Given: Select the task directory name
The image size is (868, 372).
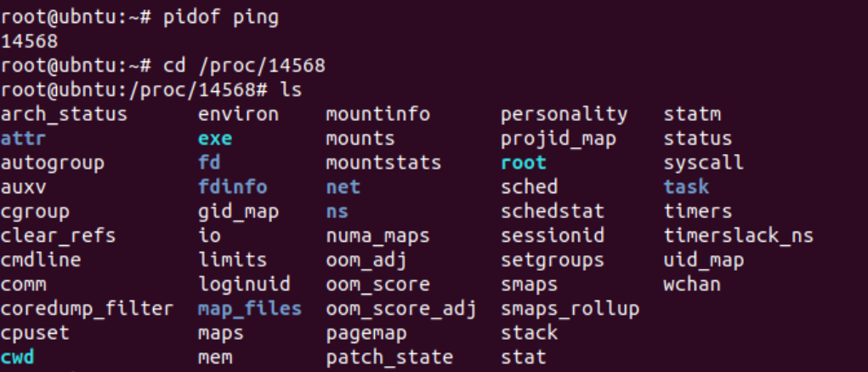Looking at the screenshot, I should tap(686, 186).
